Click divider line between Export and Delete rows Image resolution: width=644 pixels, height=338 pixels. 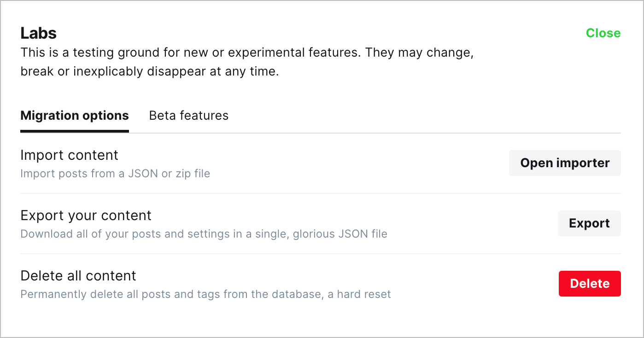coord(321,254)
